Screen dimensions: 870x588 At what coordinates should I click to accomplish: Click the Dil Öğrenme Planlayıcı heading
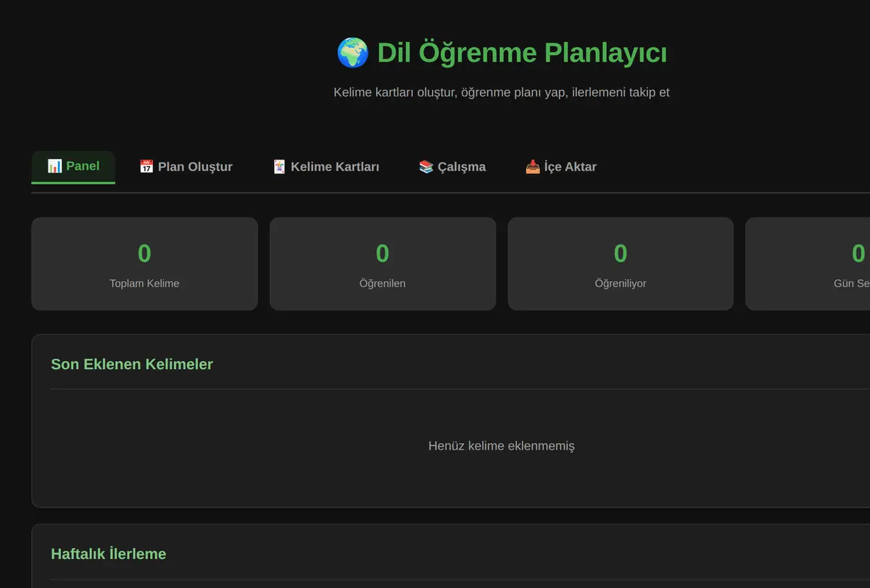502,53
